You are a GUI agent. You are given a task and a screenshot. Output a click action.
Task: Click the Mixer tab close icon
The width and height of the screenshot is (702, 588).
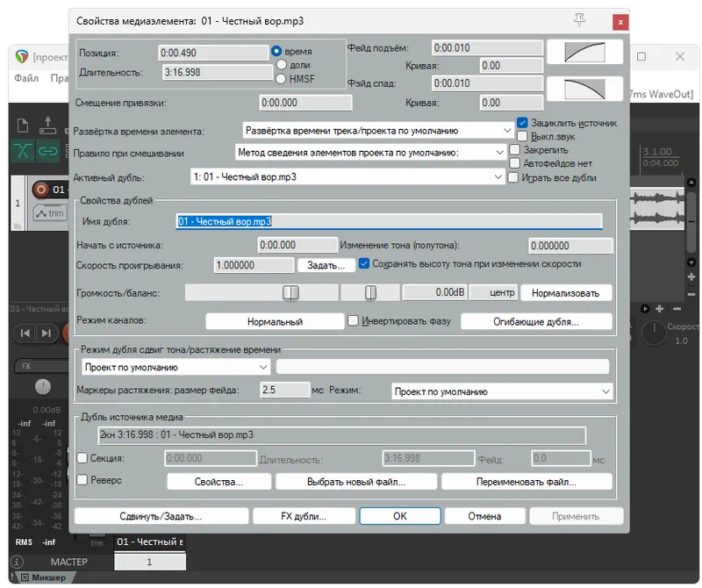tap(25, 577)
